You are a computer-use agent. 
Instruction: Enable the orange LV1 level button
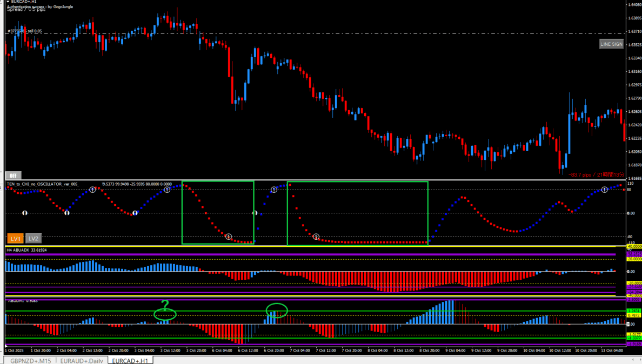point(15,238)
